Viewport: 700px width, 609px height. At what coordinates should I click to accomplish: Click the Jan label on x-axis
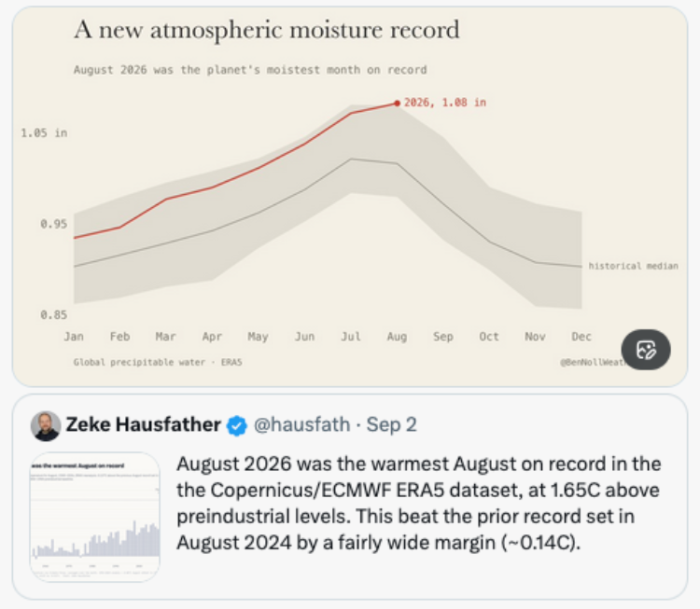point(74,337)
